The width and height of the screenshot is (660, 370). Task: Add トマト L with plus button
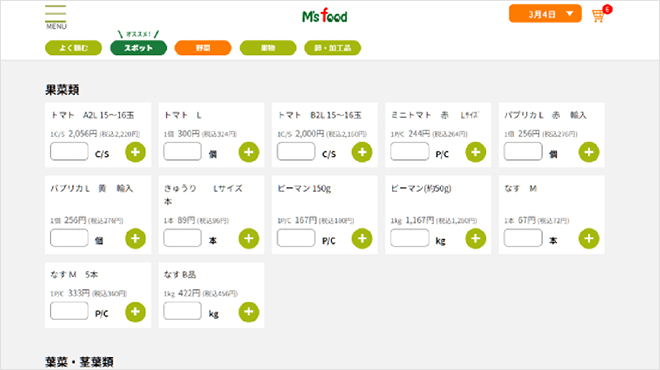point(249,152)
